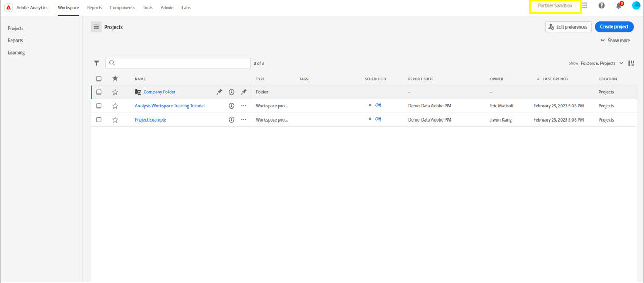Click the Folder type cell
Viewport: 644px width, 283px height.
point(262,92)
